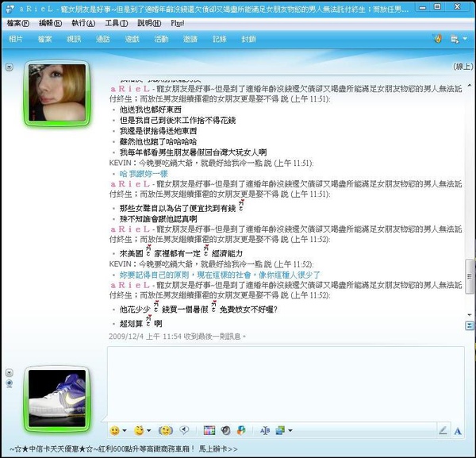This screenshot has height=458, width=476.
Task: Click inside the message input box
Action: point(286,384)
